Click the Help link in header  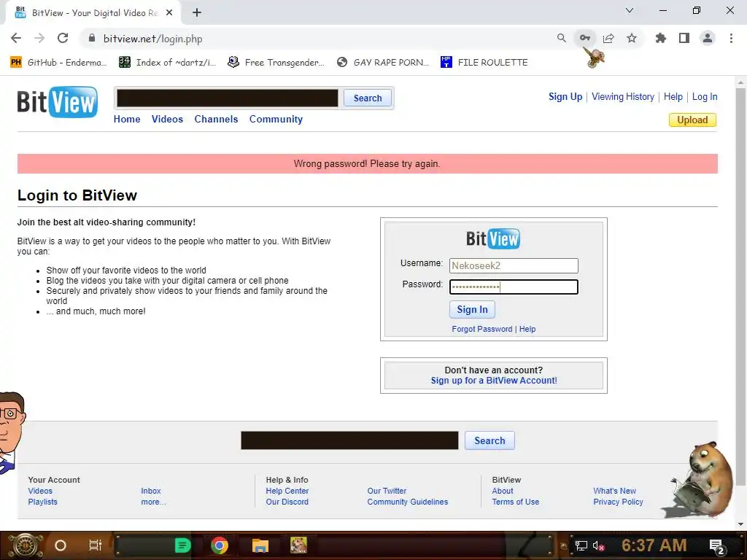pos(673,97)
